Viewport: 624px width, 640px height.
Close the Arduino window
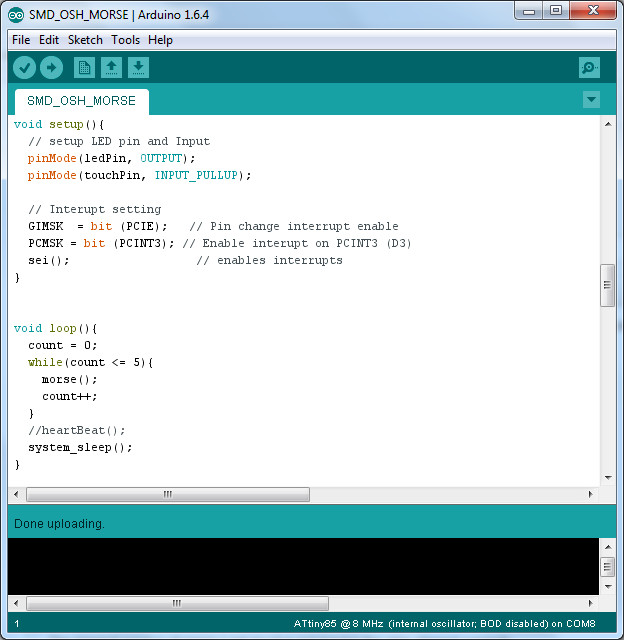click(593, 10)
